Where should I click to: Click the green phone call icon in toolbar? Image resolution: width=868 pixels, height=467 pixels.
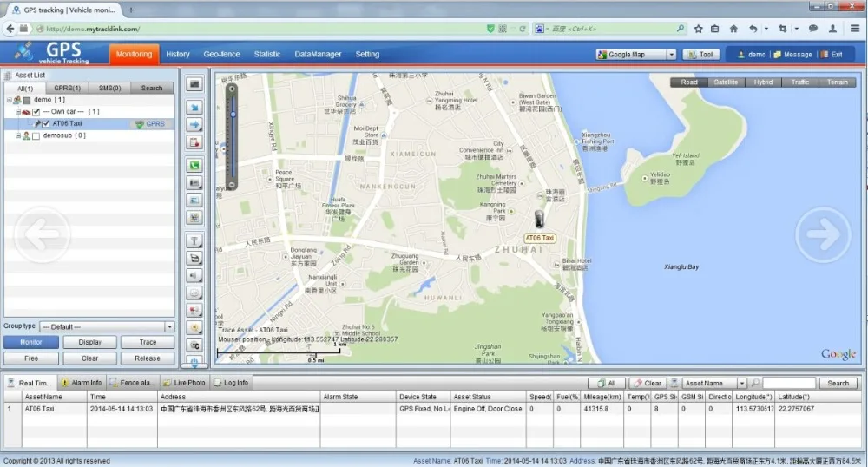point(195,165)
